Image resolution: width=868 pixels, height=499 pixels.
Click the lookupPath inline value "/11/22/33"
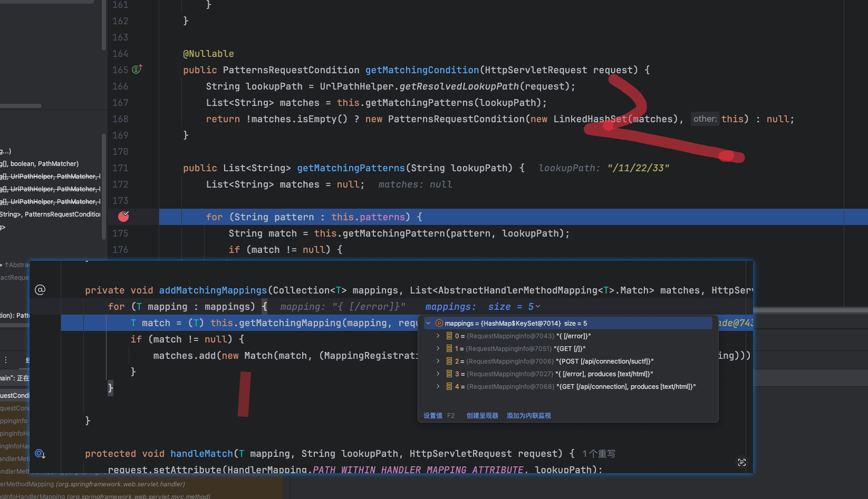click(638, 168)
